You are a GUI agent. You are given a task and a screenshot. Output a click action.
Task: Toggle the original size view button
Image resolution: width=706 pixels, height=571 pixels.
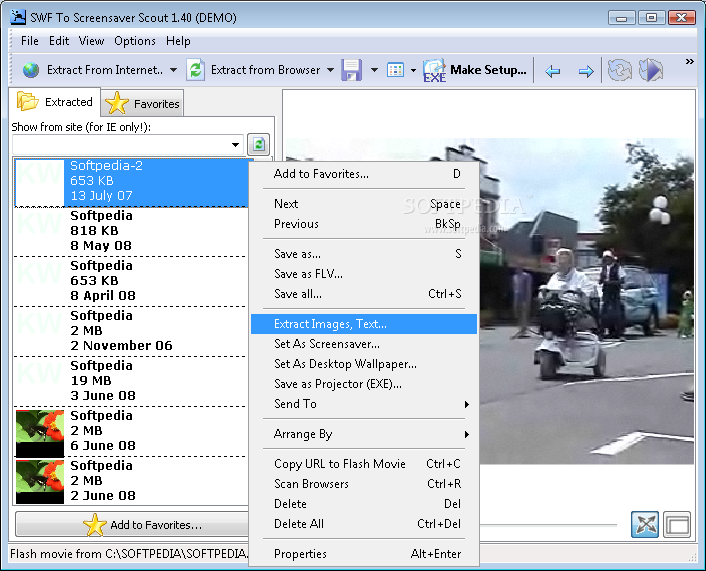coord(677,525)
